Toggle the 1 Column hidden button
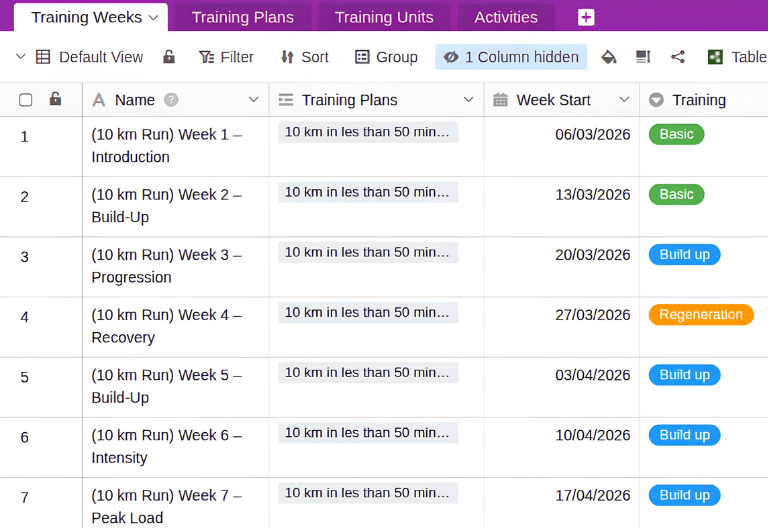This screenshot has height=528, width=768. click(511, 57)
